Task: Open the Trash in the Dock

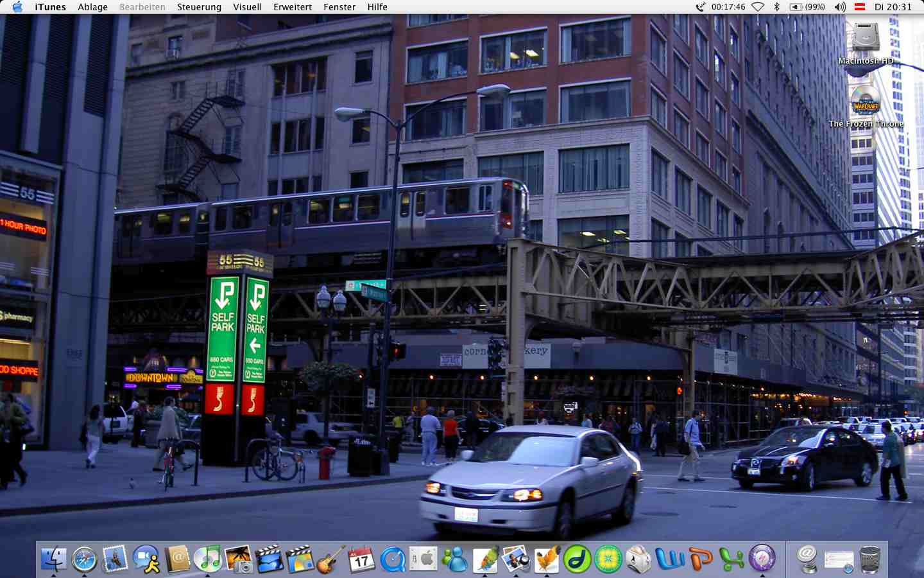Action: click(x=869, y=559)
